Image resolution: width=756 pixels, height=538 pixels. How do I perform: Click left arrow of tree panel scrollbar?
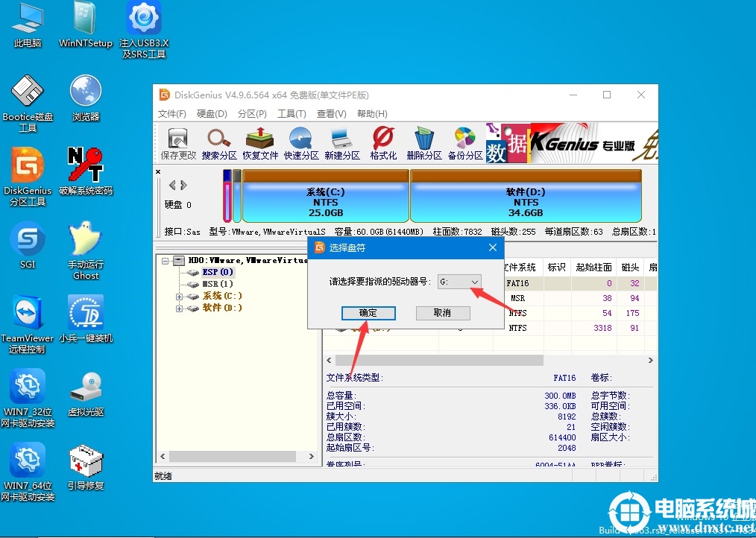pos(163,456)
